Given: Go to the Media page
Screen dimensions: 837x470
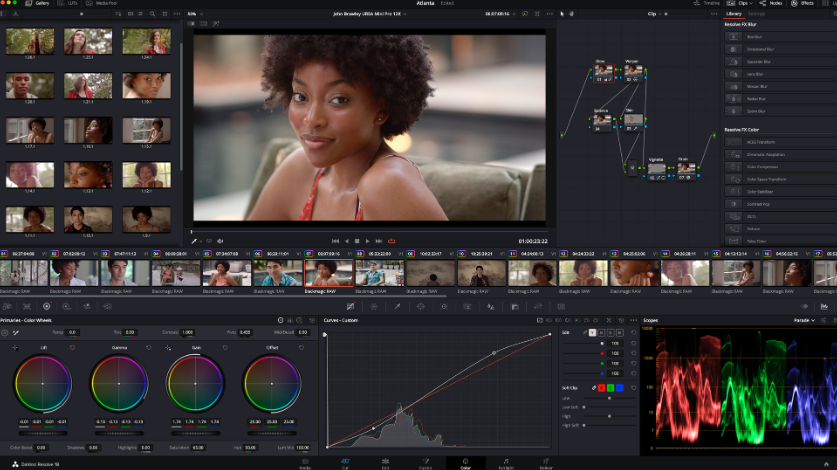Looking at the screenshot, I should (305, 463).
